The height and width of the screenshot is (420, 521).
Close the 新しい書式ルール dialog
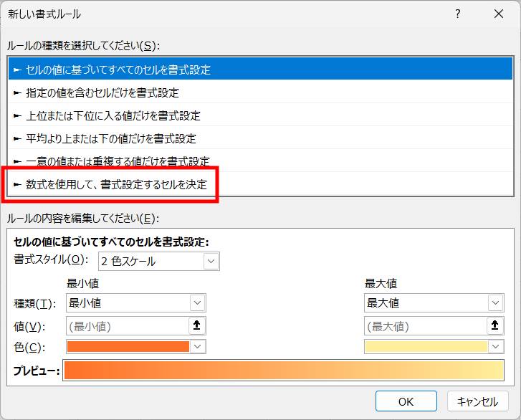click(498, 14)
